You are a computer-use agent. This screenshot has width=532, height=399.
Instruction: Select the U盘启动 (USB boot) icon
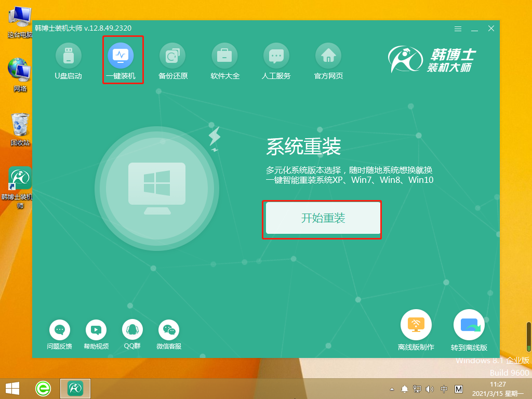coord(69,56)
